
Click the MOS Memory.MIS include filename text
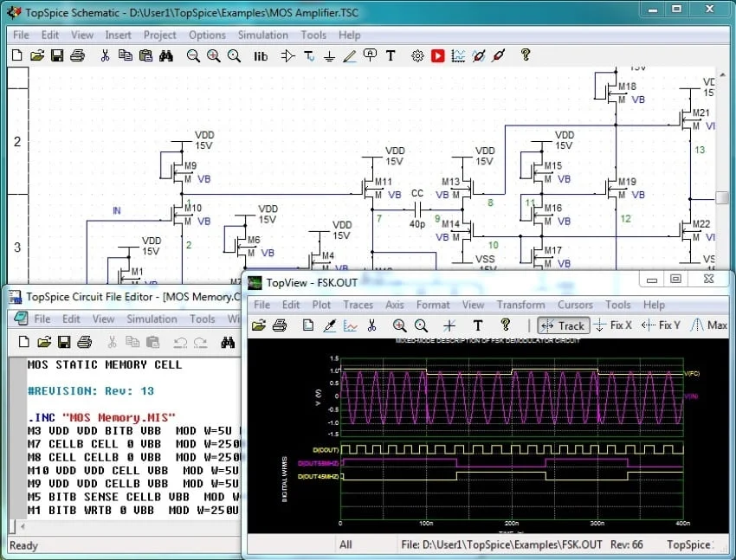pyautogui.click(x=118, y=418)
